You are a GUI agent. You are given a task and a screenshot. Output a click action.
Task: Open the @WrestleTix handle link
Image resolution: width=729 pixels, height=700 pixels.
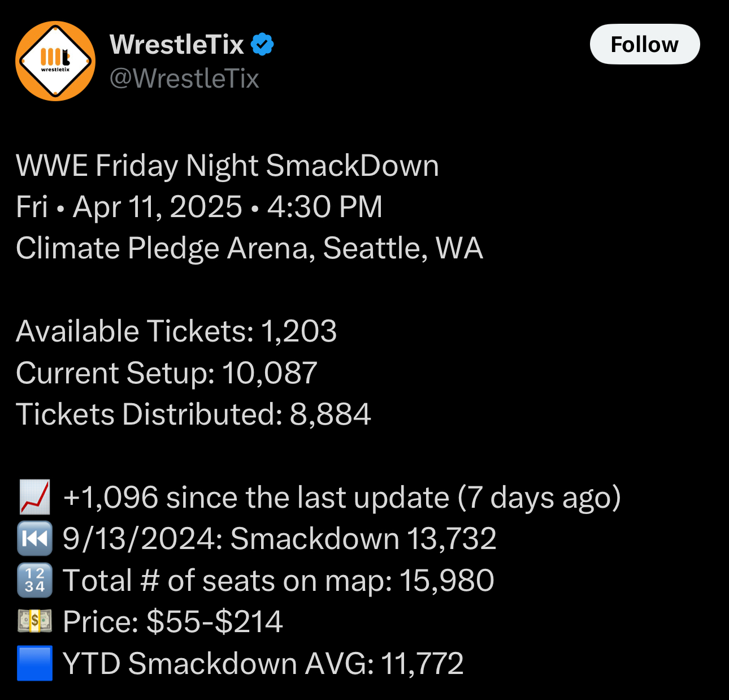(x=184, y=78)
